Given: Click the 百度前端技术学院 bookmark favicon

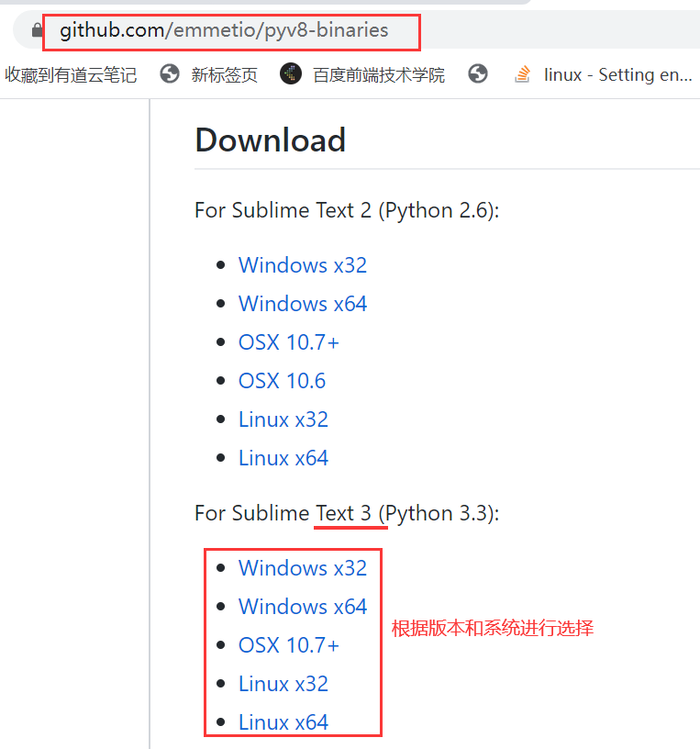Looking at the screenshot, I should [x=291, y=74].
